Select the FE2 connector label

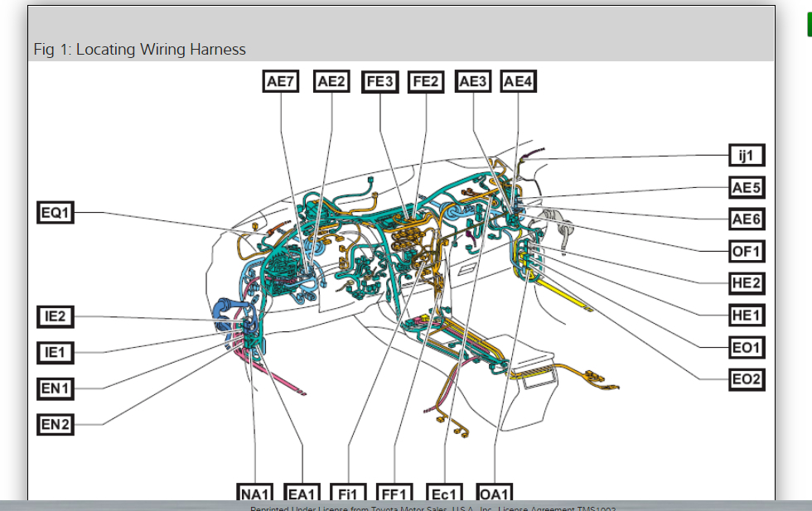[x=426, y=82]
